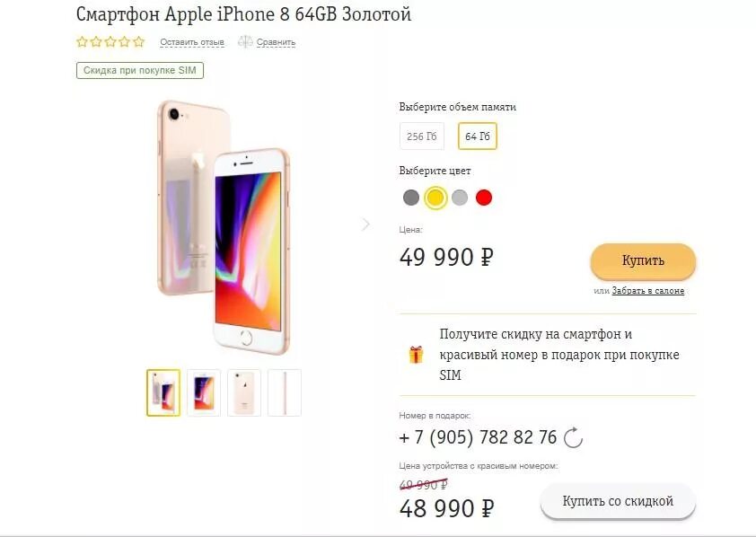Click the gift box icon
Image resolution: width=756 pixels, height=537 pixels.
coord(416,355)
